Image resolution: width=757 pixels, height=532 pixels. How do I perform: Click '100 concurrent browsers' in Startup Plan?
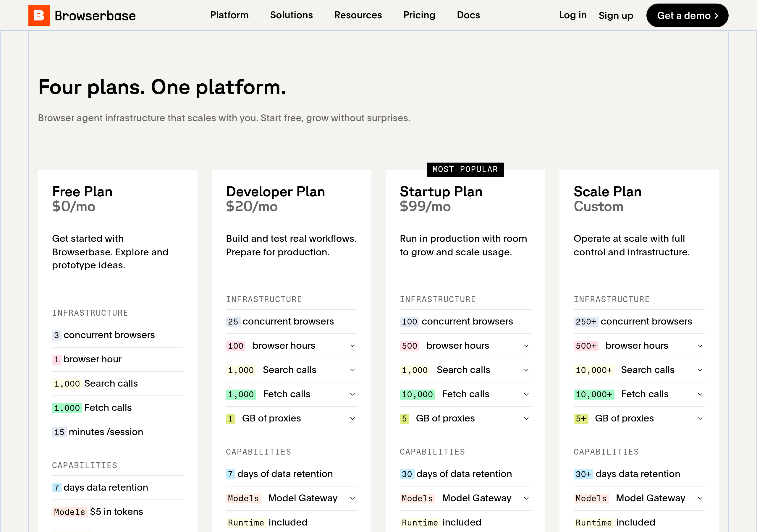[x=456, y=321]
